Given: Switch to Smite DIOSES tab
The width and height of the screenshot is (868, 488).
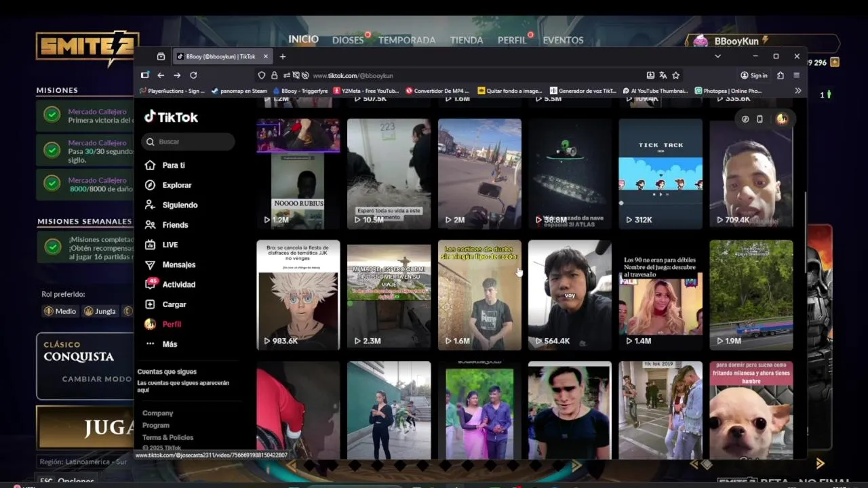Looking at the screenshot, I should pyautogui.click(x=348, y=40).
